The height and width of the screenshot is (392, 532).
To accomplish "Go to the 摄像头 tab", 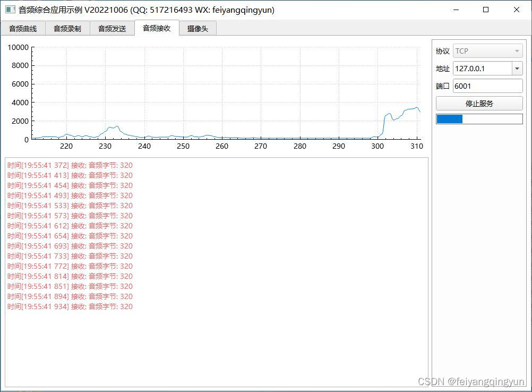I will (x=198, y=29).
